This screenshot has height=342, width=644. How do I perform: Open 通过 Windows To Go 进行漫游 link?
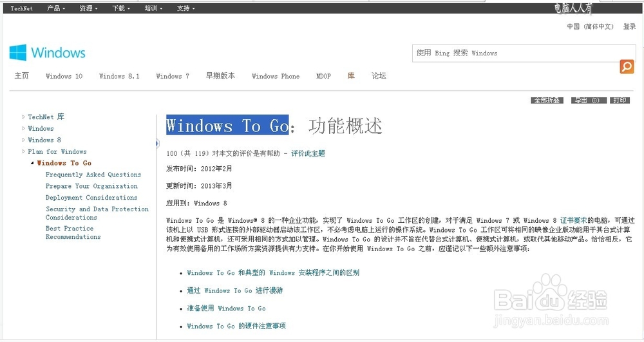pos(235,290)
